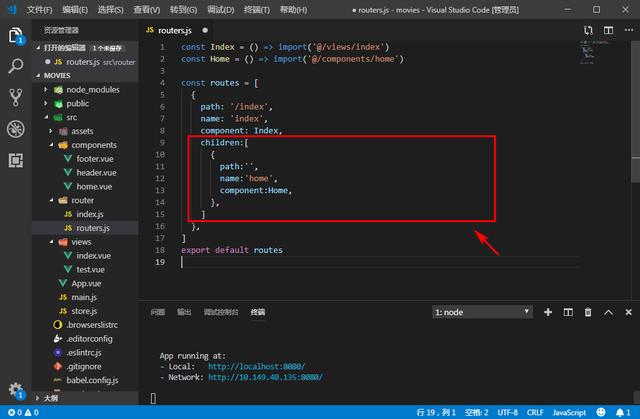Open .editorconfig file

pos(89,339)
